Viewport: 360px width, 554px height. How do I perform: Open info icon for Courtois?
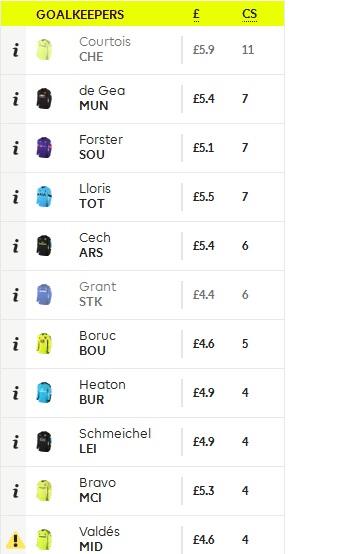click(16, 50)
